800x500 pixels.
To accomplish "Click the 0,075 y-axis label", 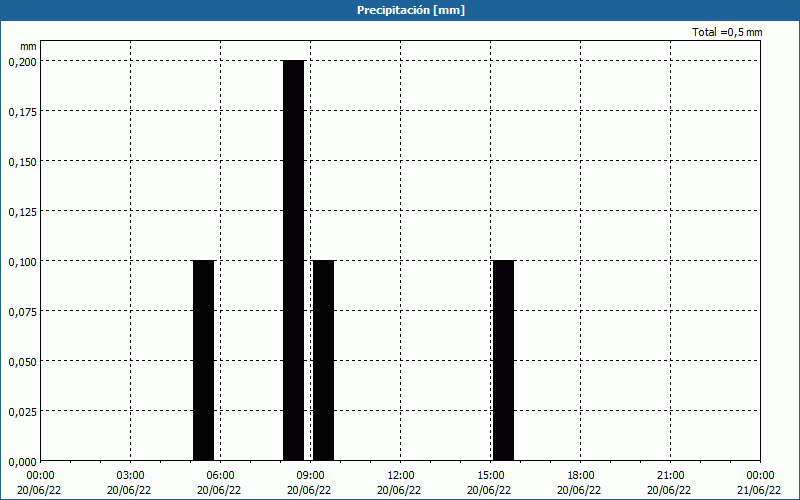I will (x=22, y=312).
